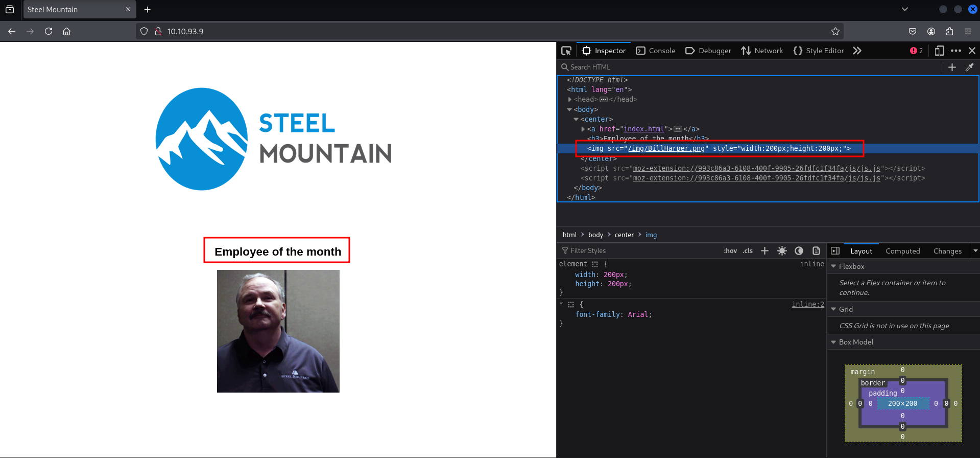Click the eyedropper color picker icon
Image resolution: width=980 pixels, height=458 pixels.
click(x=969, y=67)
